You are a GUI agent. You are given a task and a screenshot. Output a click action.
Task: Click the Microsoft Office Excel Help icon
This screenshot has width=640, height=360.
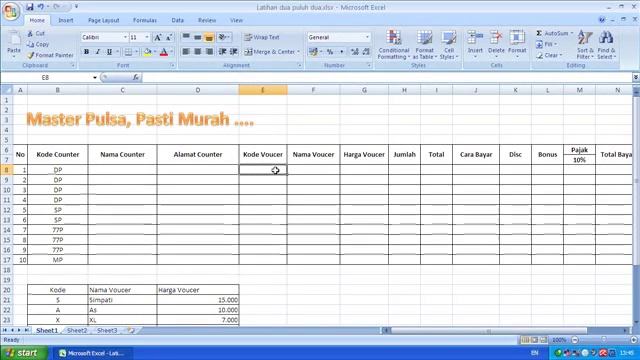pyautogui.click(x=602, y=20)
